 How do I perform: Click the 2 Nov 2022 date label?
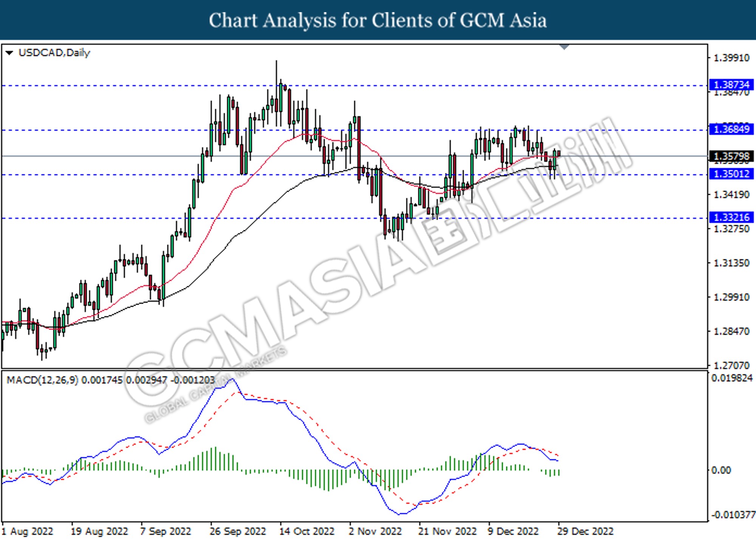[x=375, y=531]
